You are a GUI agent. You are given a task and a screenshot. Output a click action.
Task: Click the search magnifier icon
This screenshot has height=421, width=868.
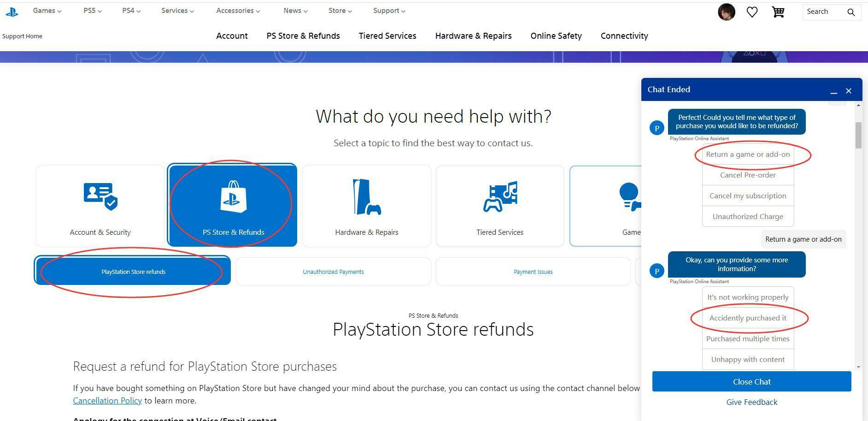(851, 12)
